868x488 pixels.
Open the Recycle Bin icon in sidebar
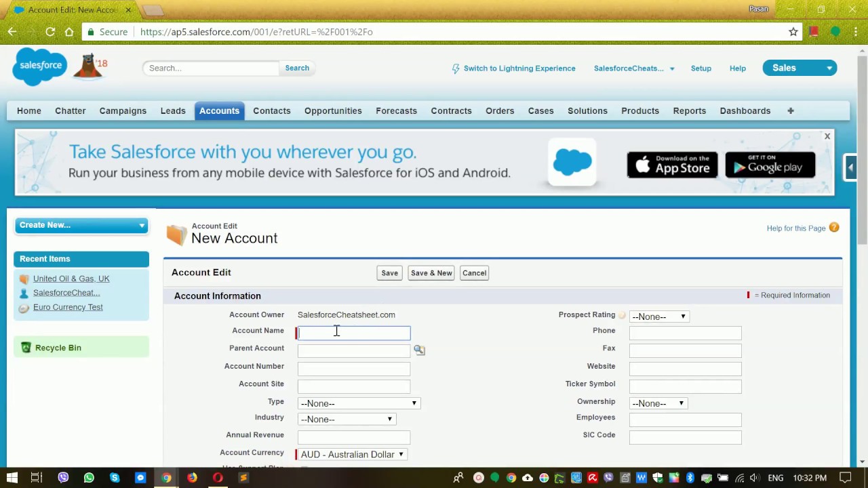pyautogui.click(x=26, y=348)
